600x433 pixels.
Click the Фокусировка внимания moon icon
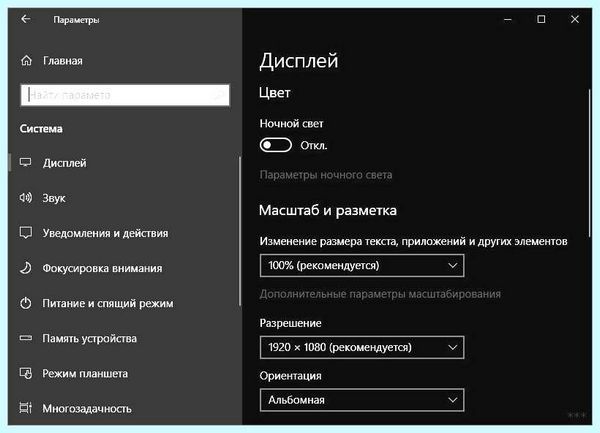(26, 268)
